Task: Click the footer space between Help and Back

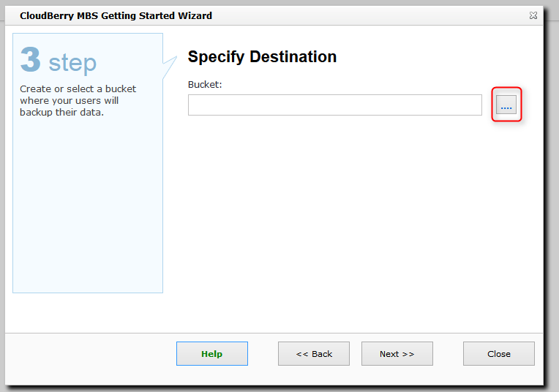Action: point(263,354)
